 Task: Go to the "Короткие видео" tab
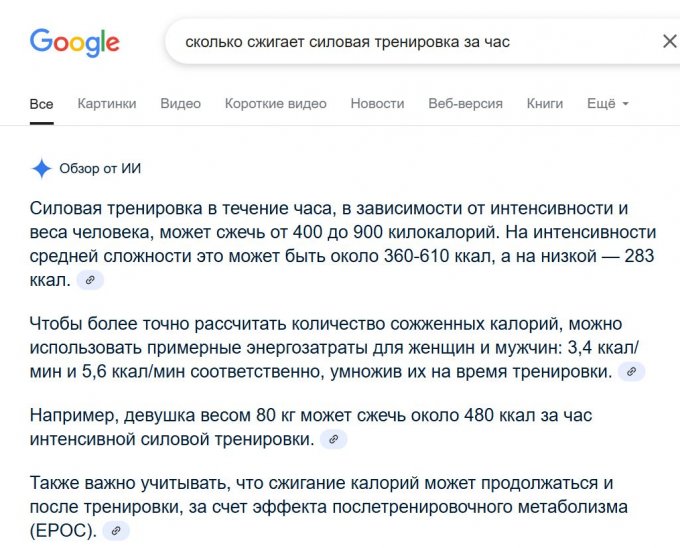275,104
